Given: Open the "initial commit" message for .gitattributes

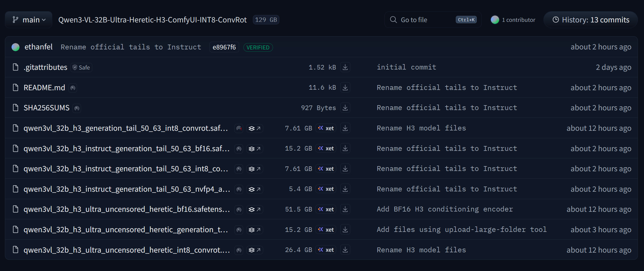Looking at the screenshot, I should point(406,67).
